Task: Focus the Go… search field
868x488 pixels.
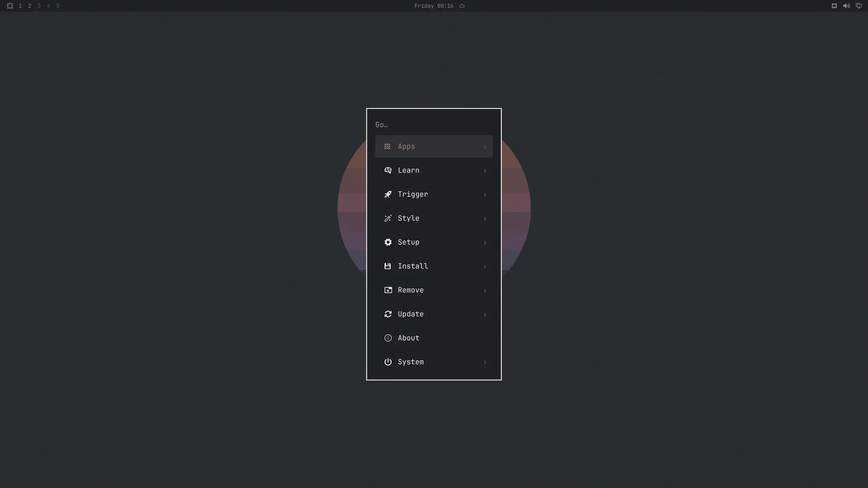Action: point(434,125)
